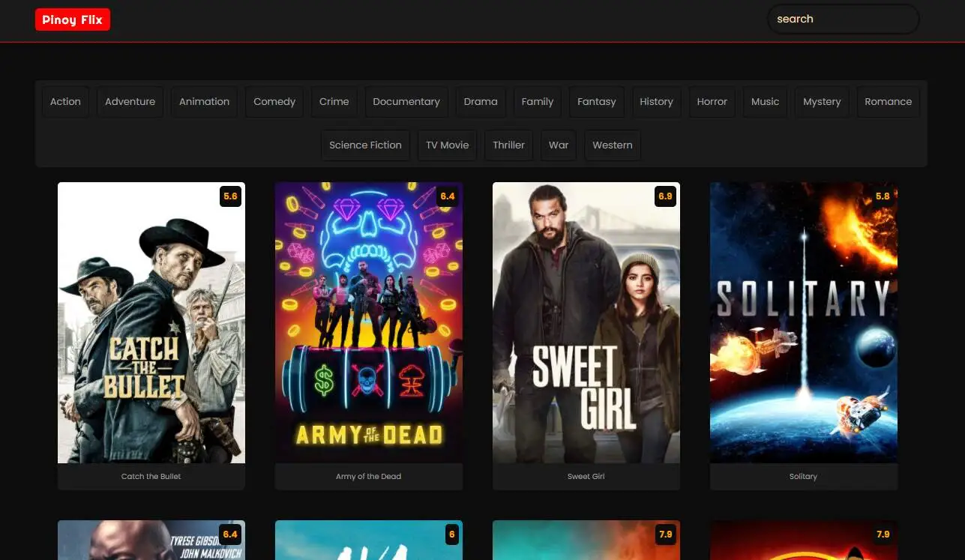Screen dimensions: 965x560
Task: Choose the TV Movie genre
Action: pyautogui.click(x=447, y=145)
